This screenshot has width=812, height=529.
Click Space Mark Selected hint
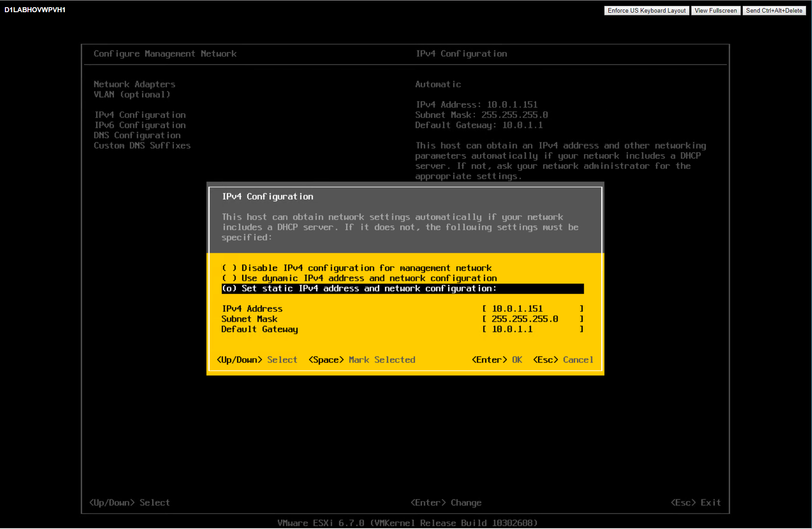click(x=361, y=360)
